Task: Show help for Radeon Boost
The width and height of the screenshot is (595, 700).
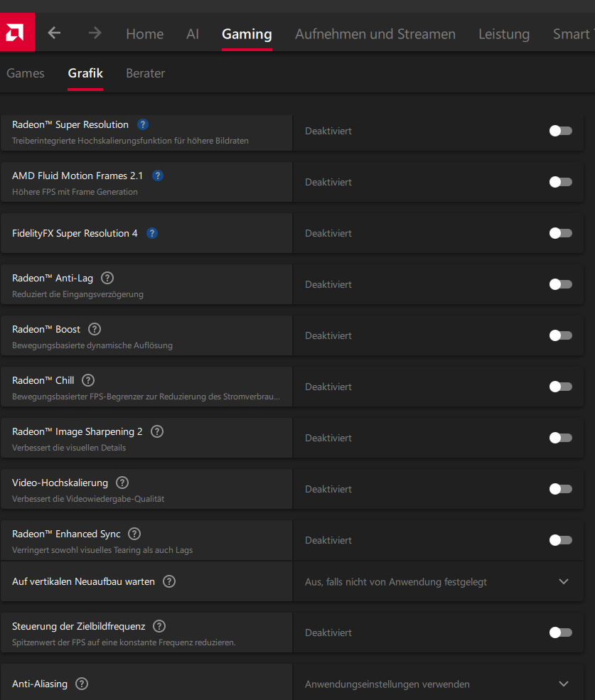Action: [95, 329]
